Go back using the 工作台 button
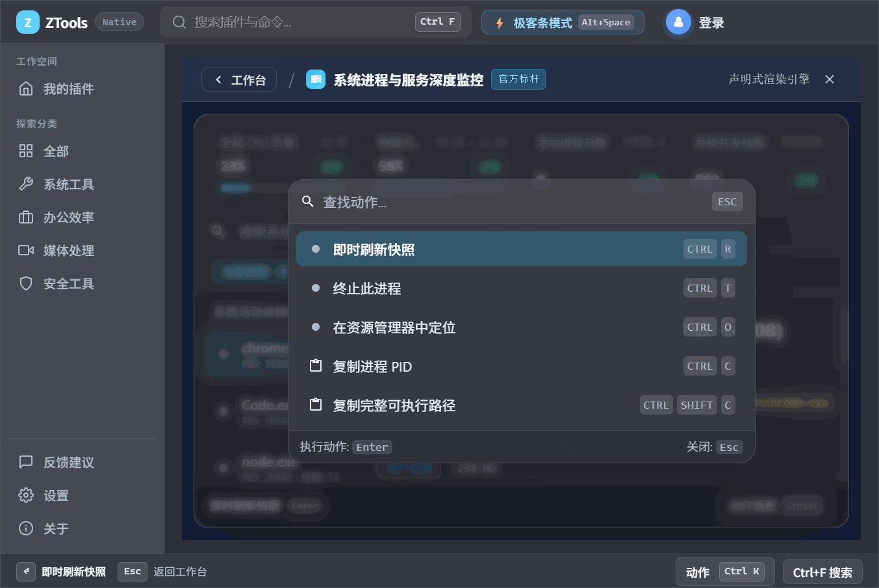This screenshot has height=588, width=879. tap(239, 79)
